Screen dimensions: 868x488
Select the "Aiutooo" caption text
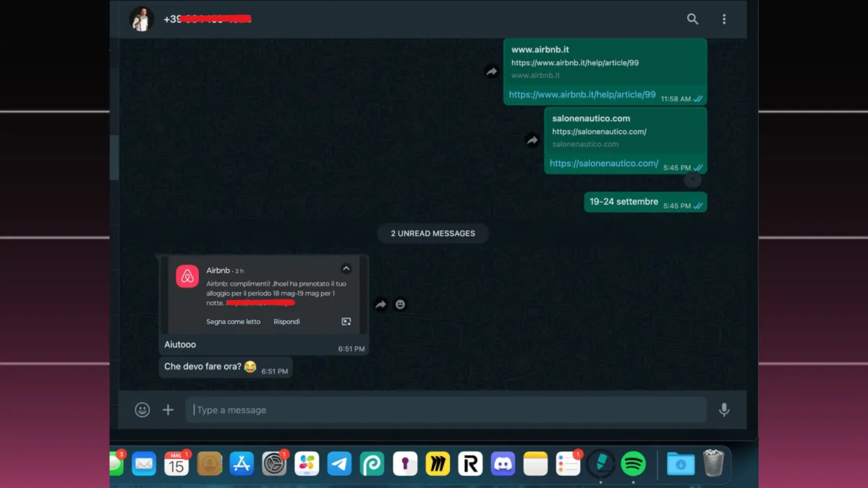(x=180, y=345)
